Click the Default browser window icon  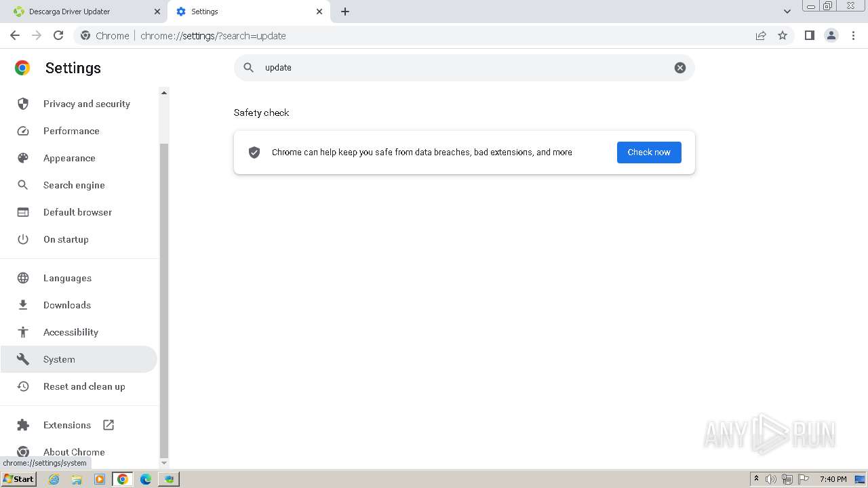pyautogui.click(x=23, y=212)
